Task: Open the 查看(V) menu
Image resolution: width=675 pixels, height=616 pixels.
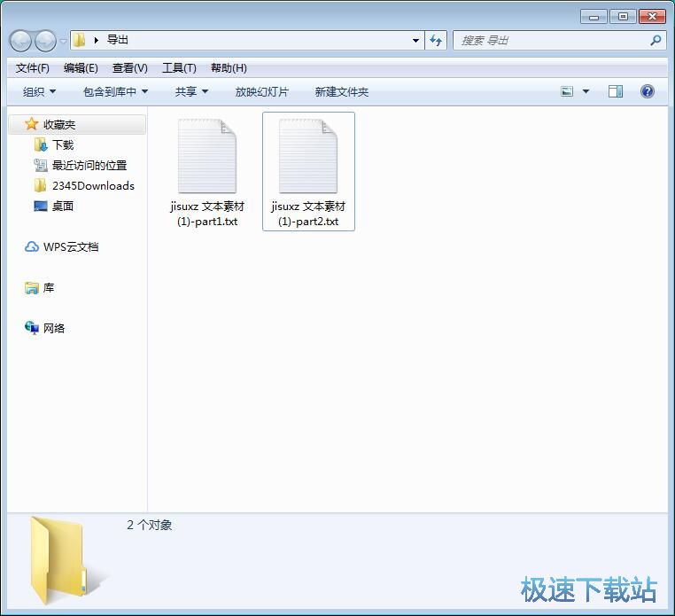Action: point(129,68)
